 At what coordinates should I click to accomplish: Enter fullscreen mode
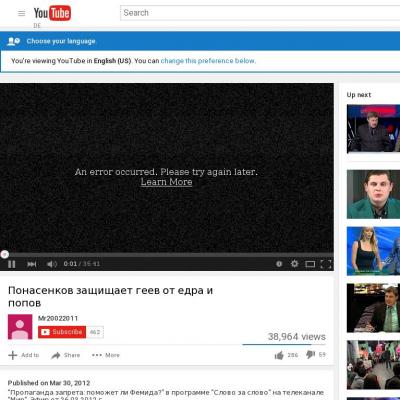tap(326, 264)
